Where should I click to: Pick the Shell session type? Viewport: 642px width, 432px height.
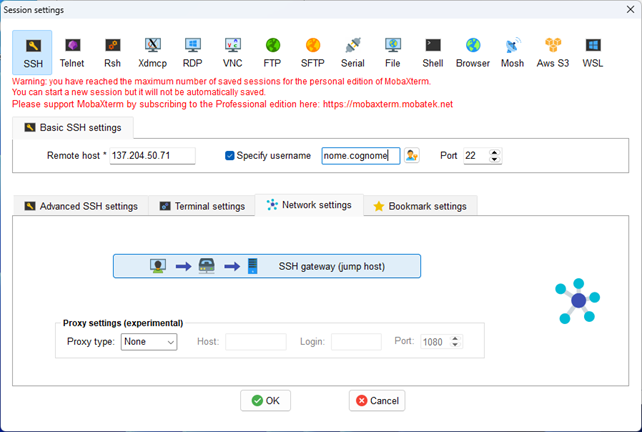[x=433, y=52]
